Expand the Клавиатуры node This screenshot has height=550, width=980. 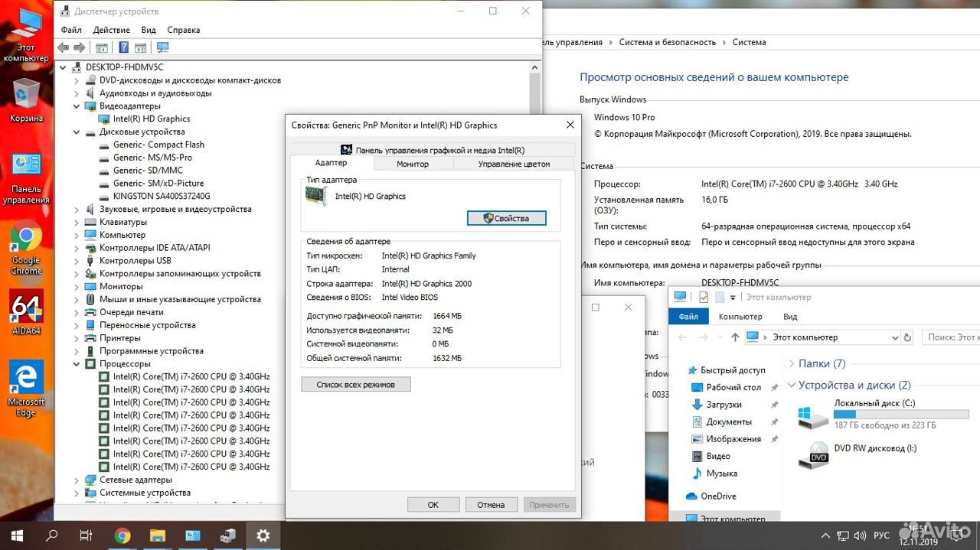pos(77,222)
